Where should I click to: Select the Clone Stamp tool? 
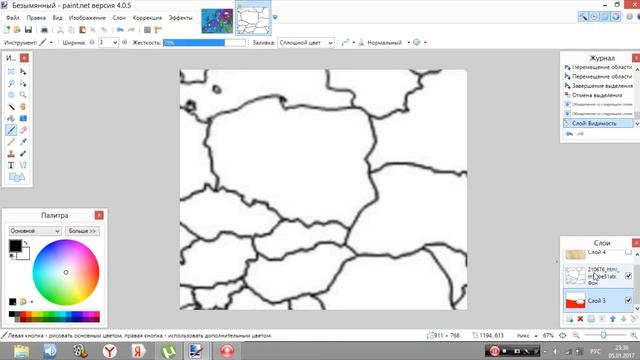click(11, 153)
